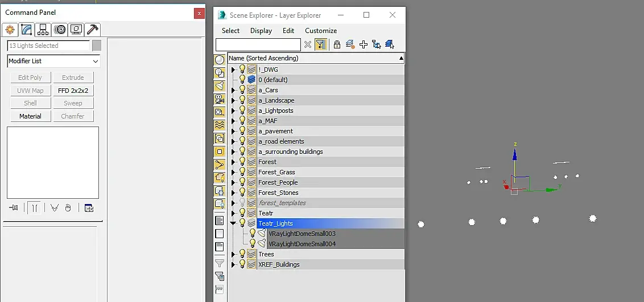Sort by Name column header
Image resolution: width=644 pixels, height=302 pixels.
tap(316, 59)
